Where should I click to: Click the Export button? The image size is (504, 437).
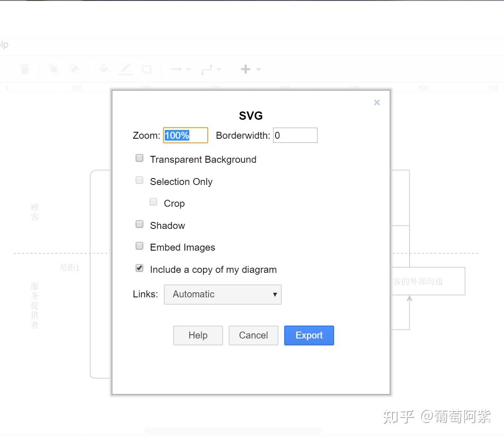(309, 335)
